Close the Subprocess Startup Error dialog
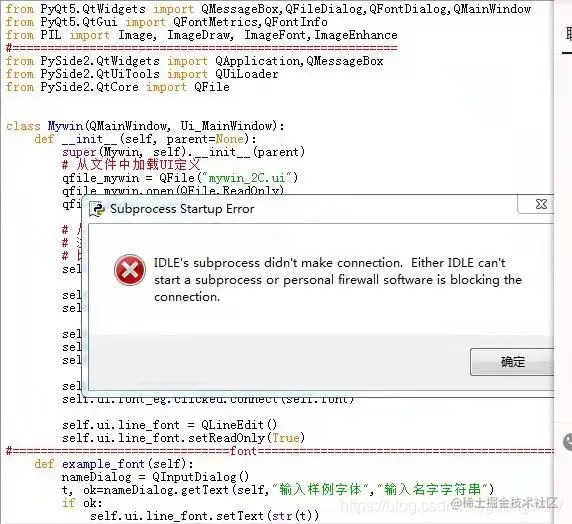This screenshot has width=572, height=524. [541, 204]
